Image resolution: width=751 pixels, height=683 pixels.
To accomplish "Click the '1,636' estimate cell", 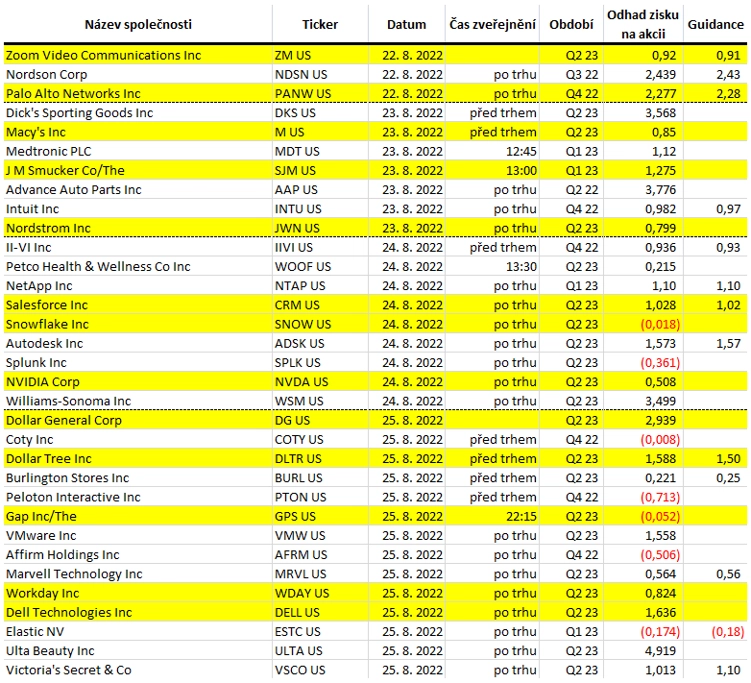I will pos(643,612).
